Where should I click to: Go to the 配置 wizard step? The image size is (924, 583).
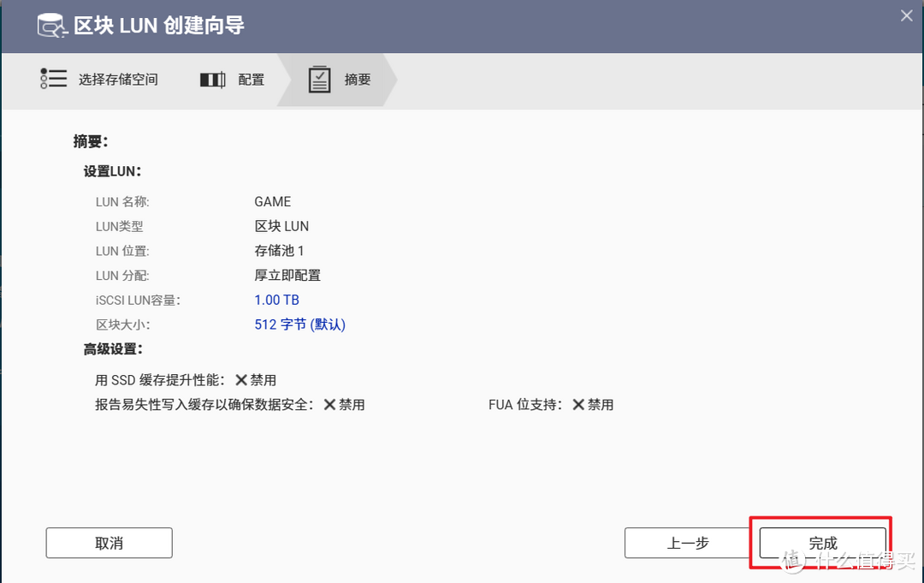(252, 79)
